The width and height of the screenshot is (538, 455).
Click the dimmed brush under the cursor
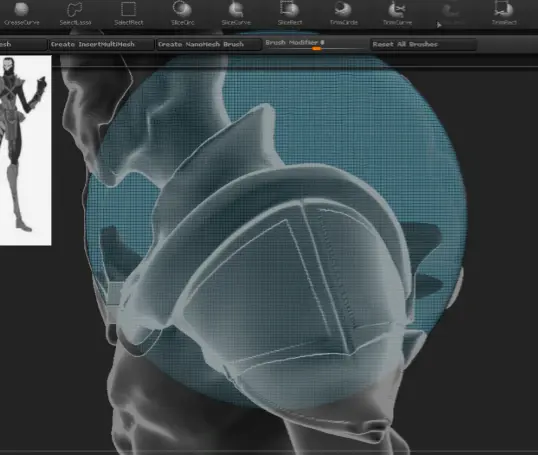tap(451, 13)
